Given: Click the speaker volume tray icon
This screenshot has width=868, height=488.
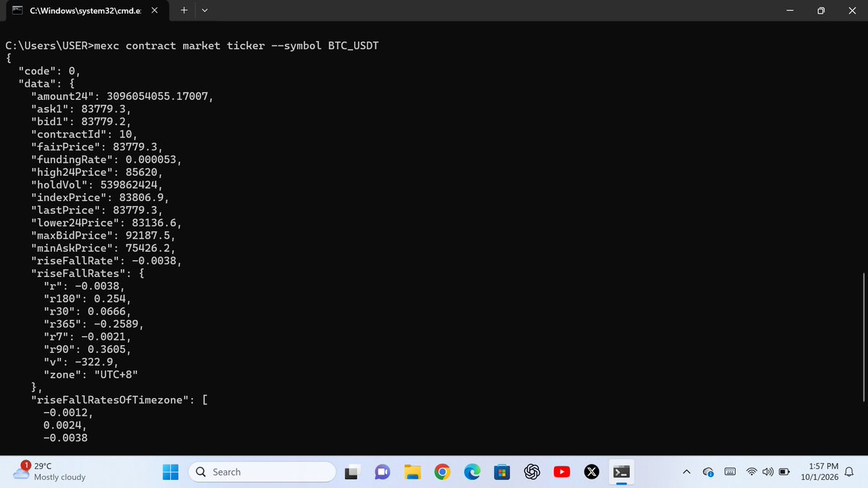Looking at the screenshot, I should [x=767, y=472].
